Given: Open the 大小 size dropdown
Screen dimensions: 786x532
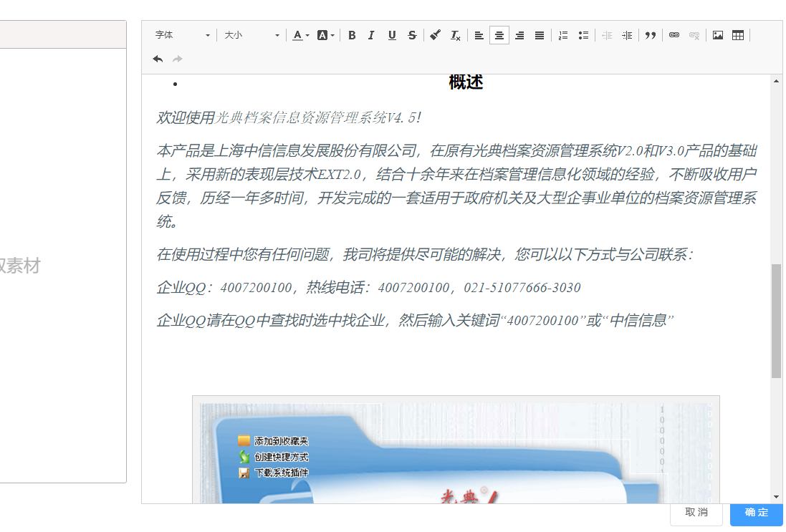Looking at the screenshot, I should coord(251,35).
